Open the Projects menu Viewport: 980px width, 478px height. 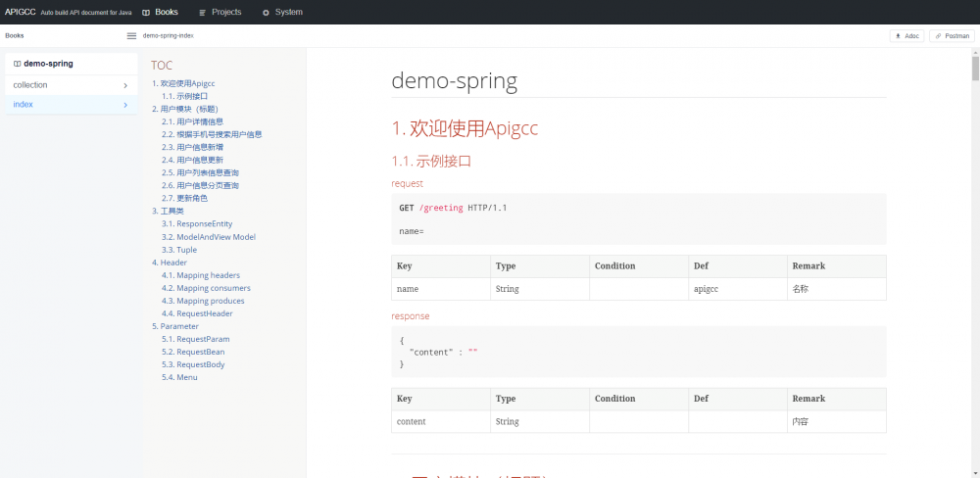tap(225, 12)
